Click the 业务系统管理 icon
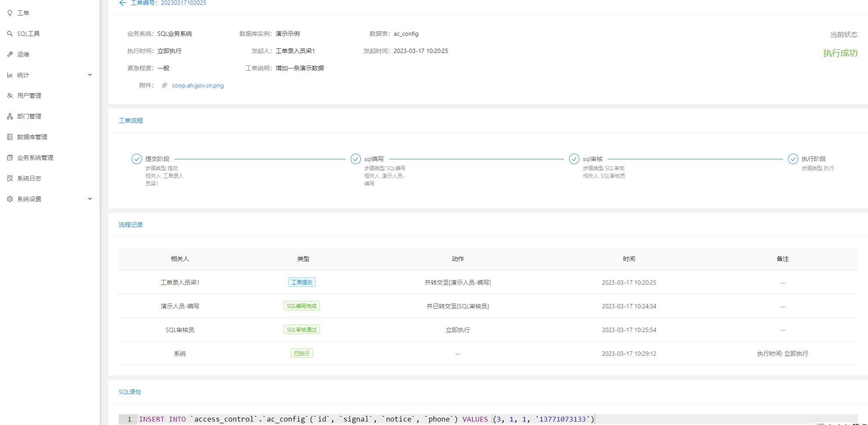 (x=10, y=158)
